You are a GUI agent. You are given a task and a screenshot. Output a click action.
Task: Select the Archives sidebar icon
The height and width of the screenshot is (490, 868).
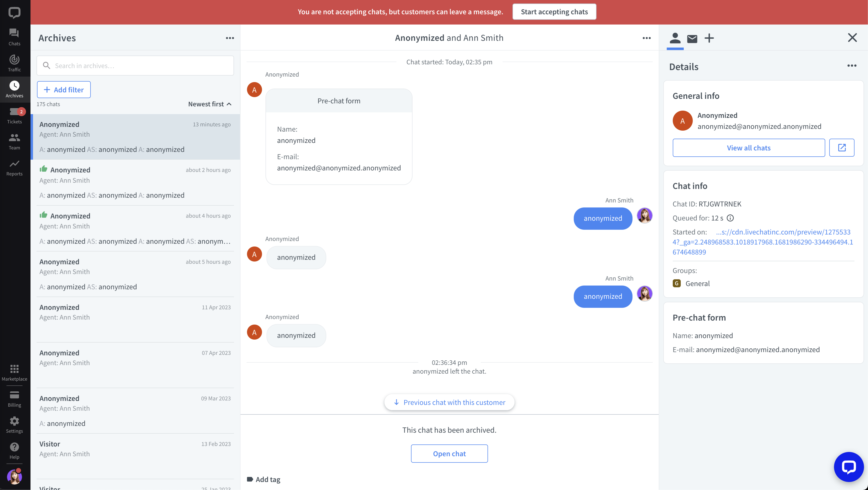(x=14, y=89)
